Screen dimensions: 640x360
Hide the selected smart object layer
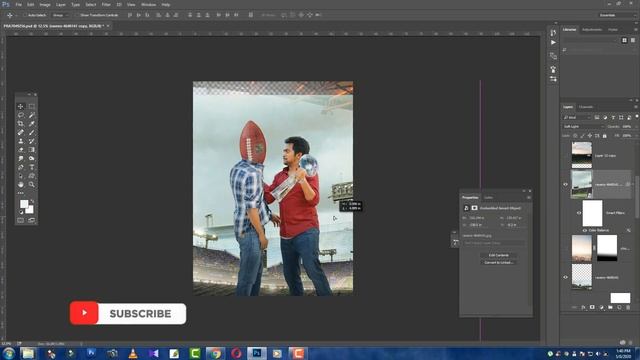(x=565, y=184)
